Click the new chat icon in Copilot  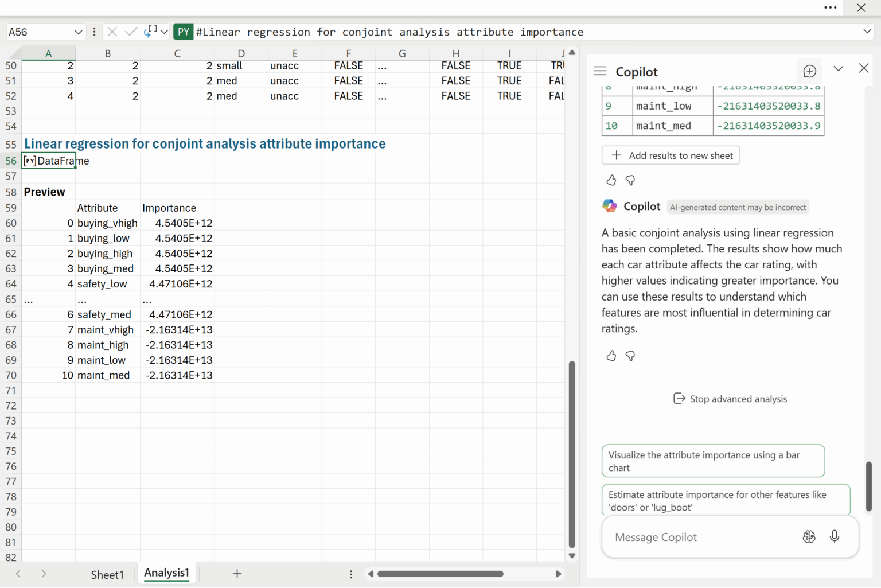pyautogui.click(x=809, y=71)
